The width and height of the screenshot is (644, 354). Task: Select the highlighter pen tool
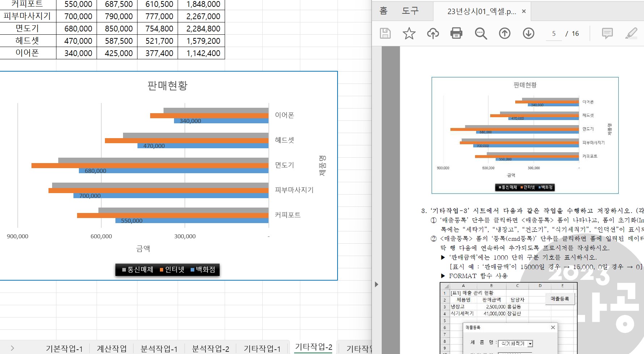coord(631,33)
